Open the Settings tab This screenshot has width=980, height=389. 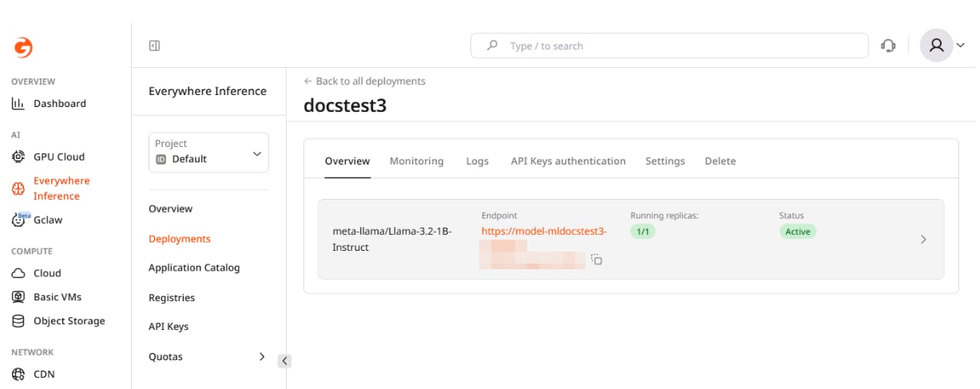tap(665, 161)
